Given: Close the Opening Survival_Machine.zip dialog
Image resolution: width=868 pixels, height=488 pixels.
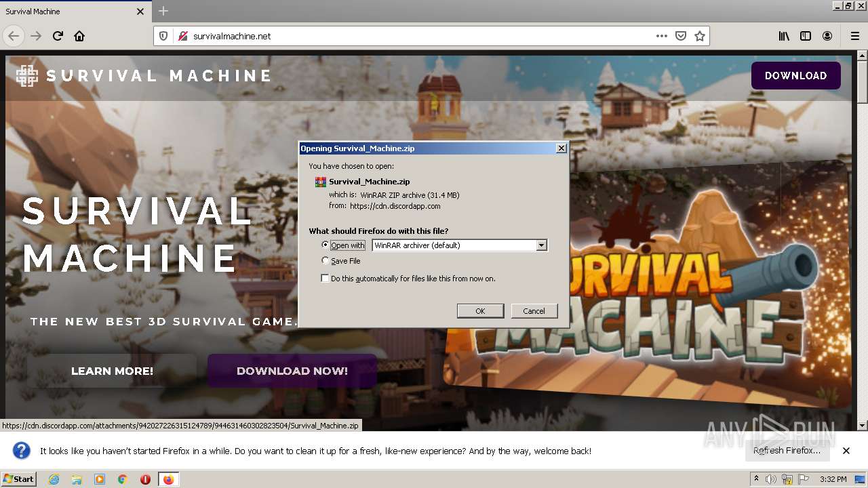Looking at the screenshot, I should click(561, 148).
